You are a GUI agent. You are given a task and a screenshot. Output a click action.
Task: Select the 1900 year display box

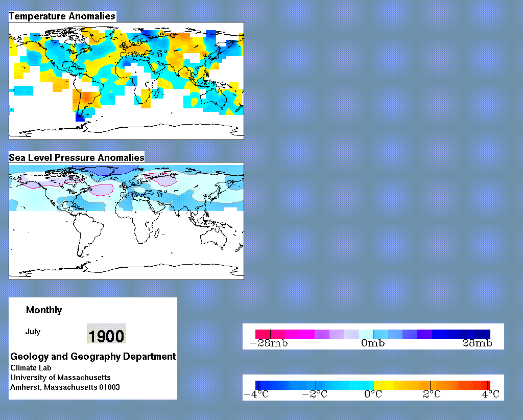coord(106,333)
